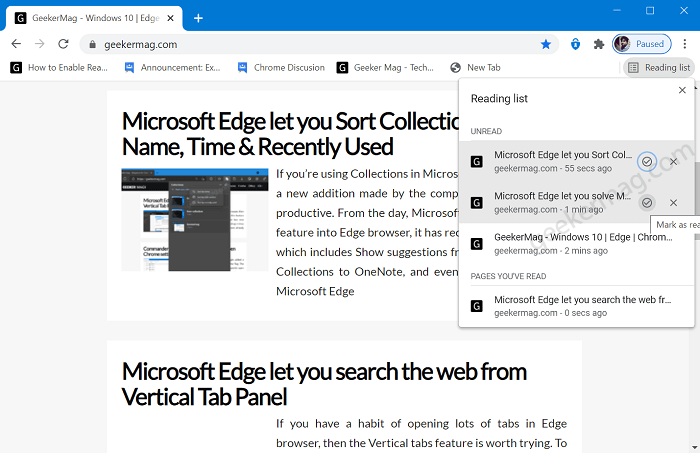700x453 pixels.
Task: Click the geekermag.com address bar
Action: point(319,44)
